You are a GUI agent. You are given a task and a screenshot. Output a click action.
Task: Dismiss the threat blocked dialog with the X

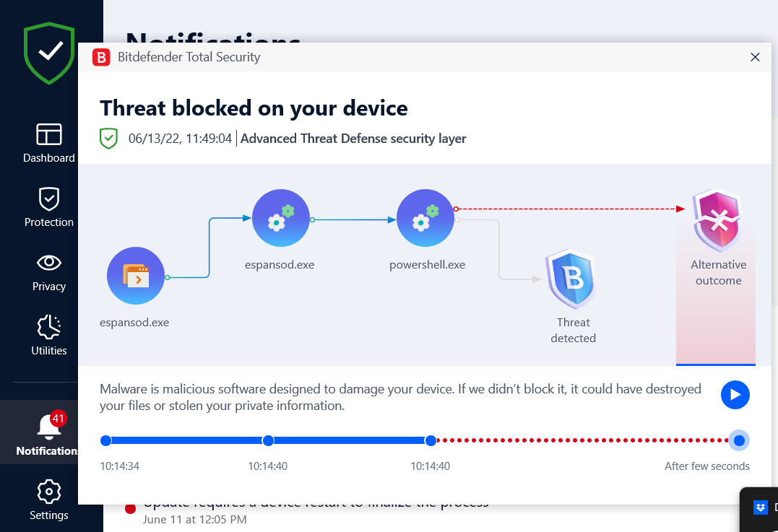click(755, 57)
